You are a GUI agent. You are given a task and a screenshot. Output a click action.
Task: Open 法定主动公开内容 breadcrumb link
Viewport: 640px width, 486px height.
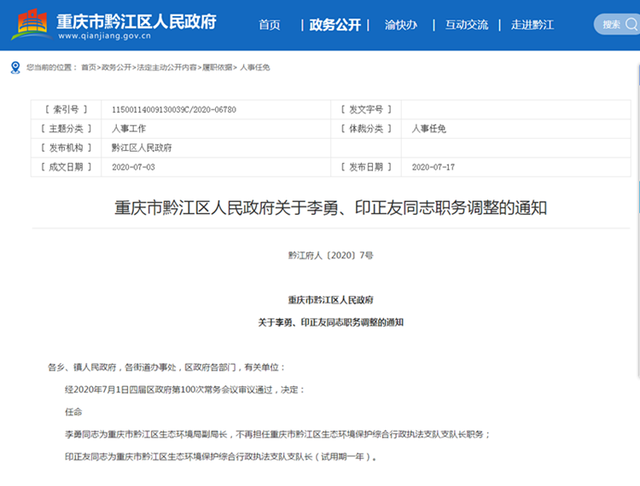tap(166, 67)
